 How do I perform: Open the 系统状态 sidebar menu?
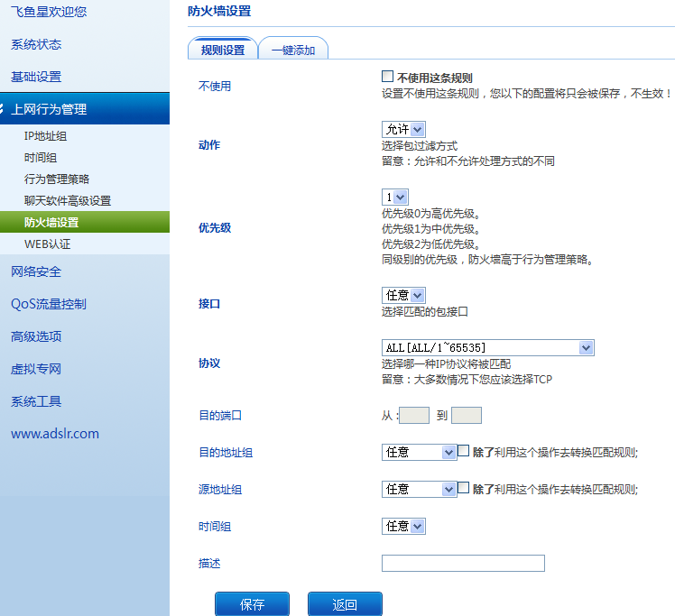(36, 44)
